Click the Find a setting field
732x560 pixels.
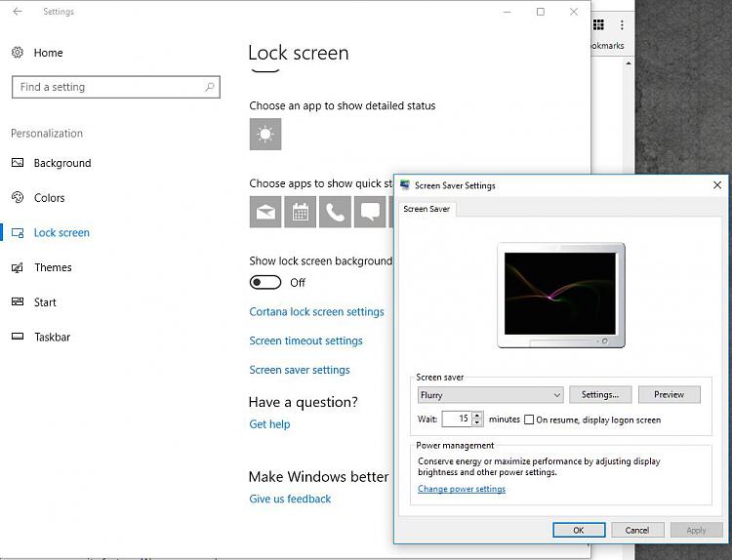coord(116,87)
